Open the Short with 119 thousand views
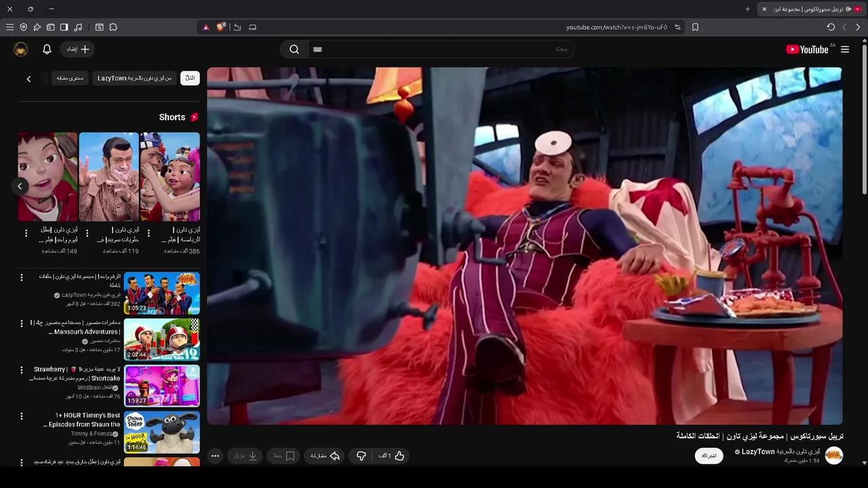The height and width of the screenshot is (488, 868). point(108,176)
